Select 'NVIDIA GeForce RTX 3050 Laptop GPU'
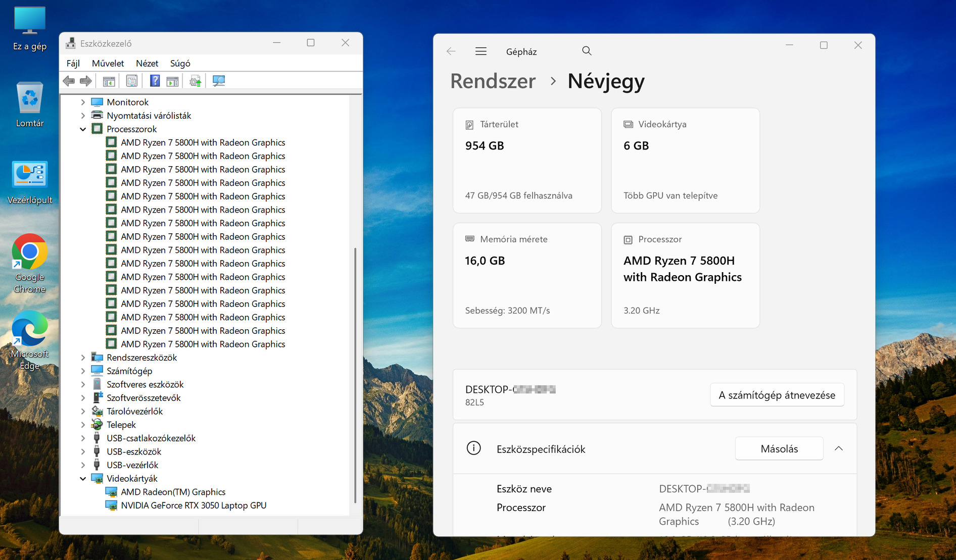 pyautogui.click(x=194, y=505)
